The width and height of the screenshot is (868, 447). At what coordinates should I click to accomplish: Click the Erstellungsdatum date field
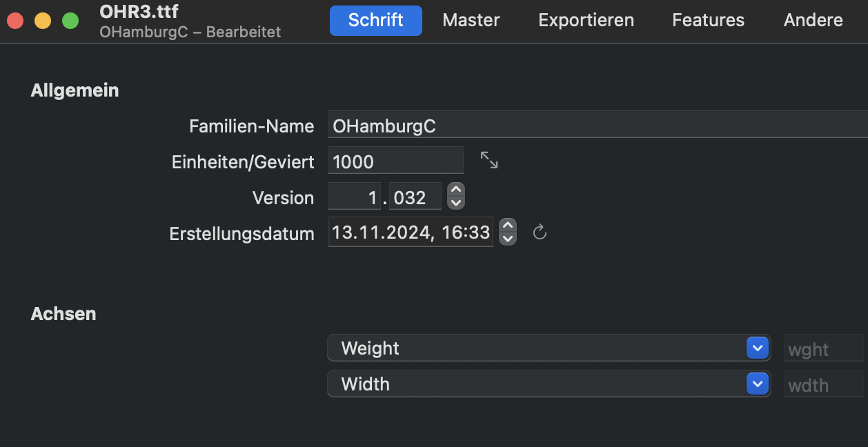(411, 232)
